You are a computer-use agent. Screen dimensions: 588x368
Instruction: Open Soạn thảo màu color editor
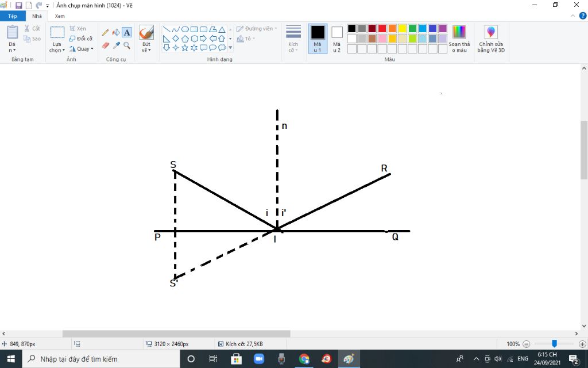pos(459,39)
